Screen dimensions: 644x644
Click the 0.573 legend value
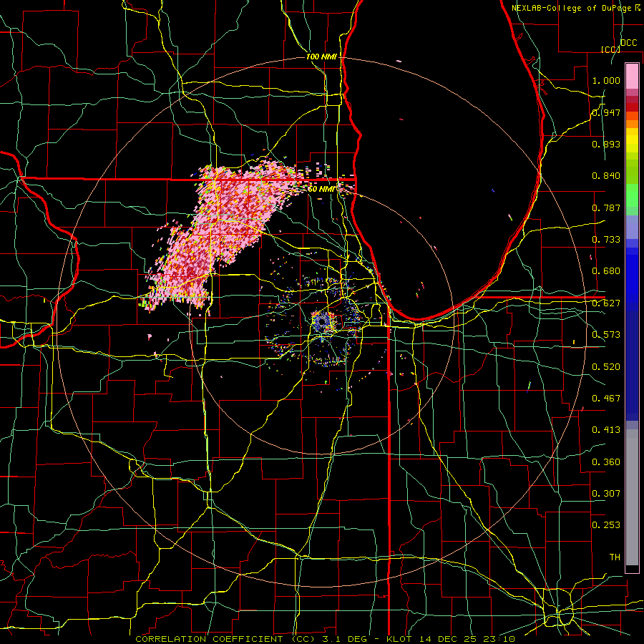tap(606, 335)
